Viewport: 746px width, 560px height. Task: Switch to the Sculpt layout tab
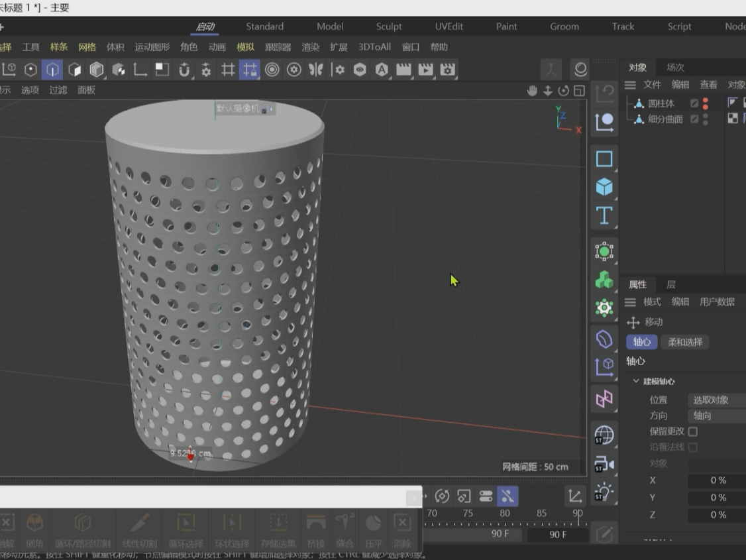click(x=389, y=27)
